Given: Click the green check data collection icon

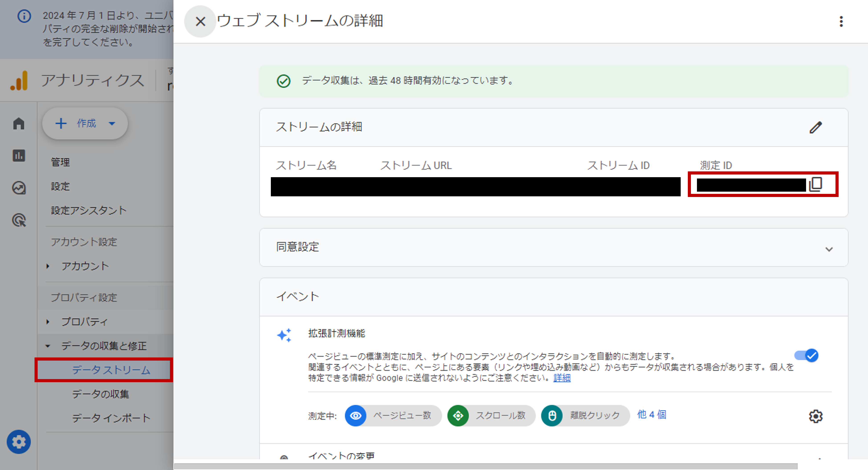Looking at the screenshot, I should click(x=284, y=81).
